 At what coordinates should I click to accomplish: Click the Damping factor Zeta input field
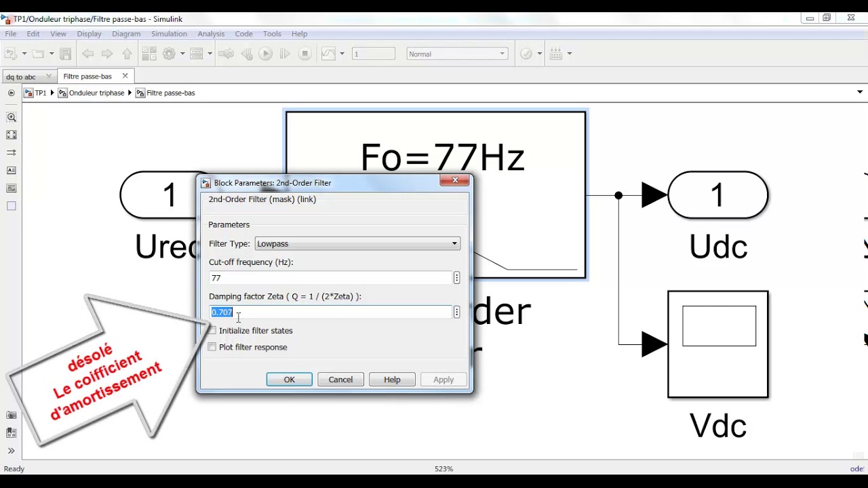point(330,312)
